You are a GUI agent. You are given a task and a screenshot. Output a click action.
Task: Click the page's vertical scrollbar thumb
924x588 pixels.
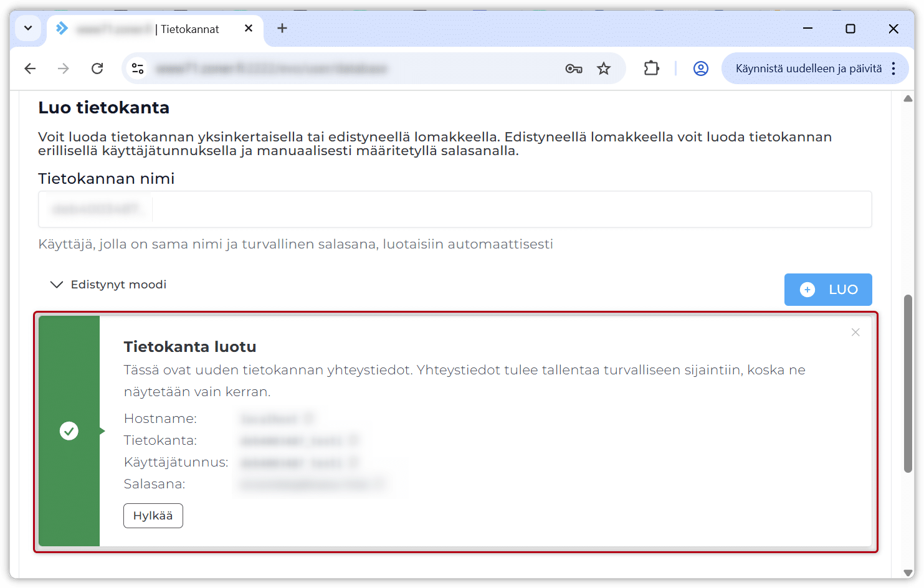(x=908, y=383)
